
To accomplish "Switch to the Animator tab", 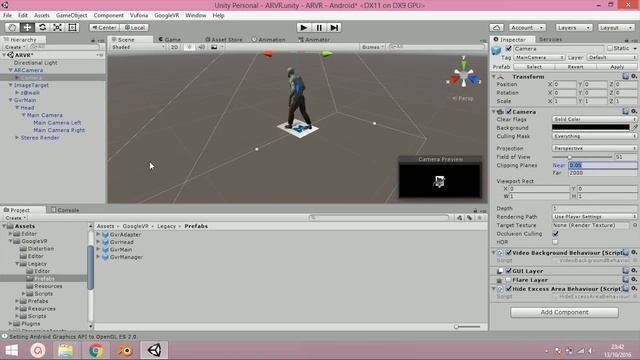I will (x=314, y=40).
